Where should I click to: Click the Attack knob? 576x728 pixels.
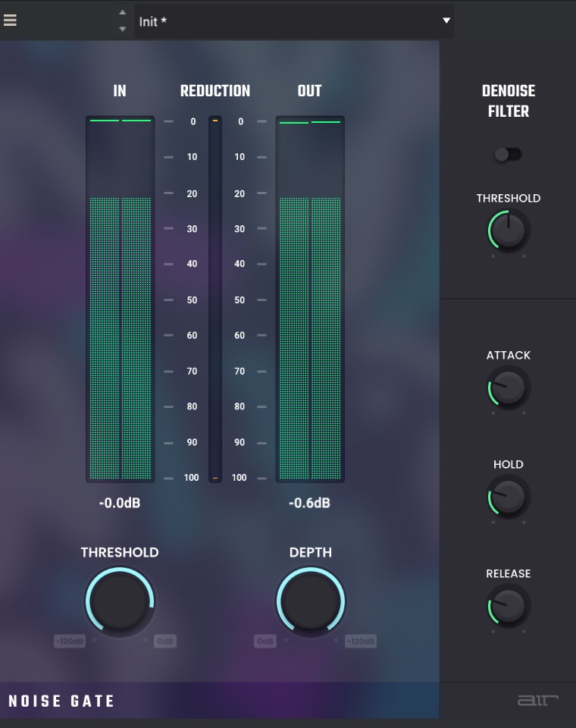coord(509,388)
